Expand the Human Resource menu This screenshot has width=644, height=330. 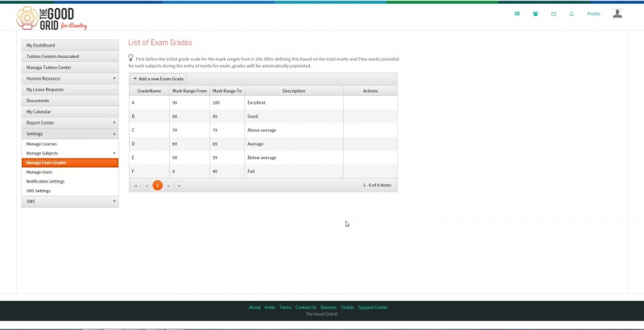[70, 78]
